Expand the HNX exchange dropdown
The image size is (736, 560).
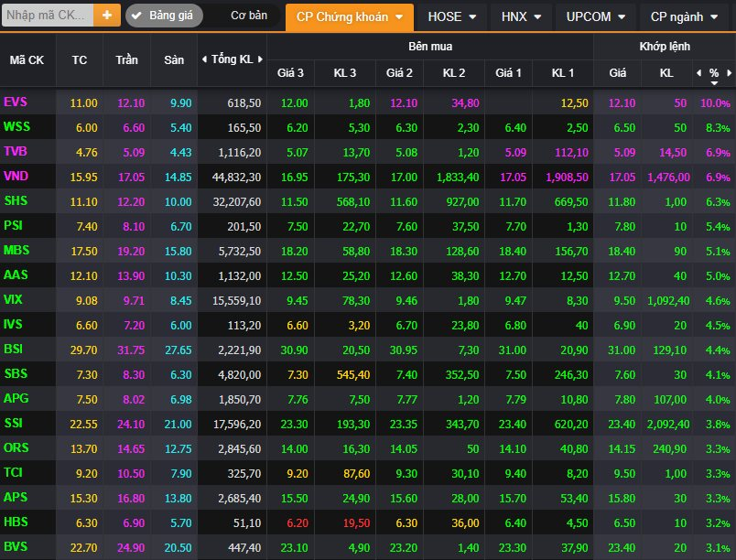pos(521,16)
